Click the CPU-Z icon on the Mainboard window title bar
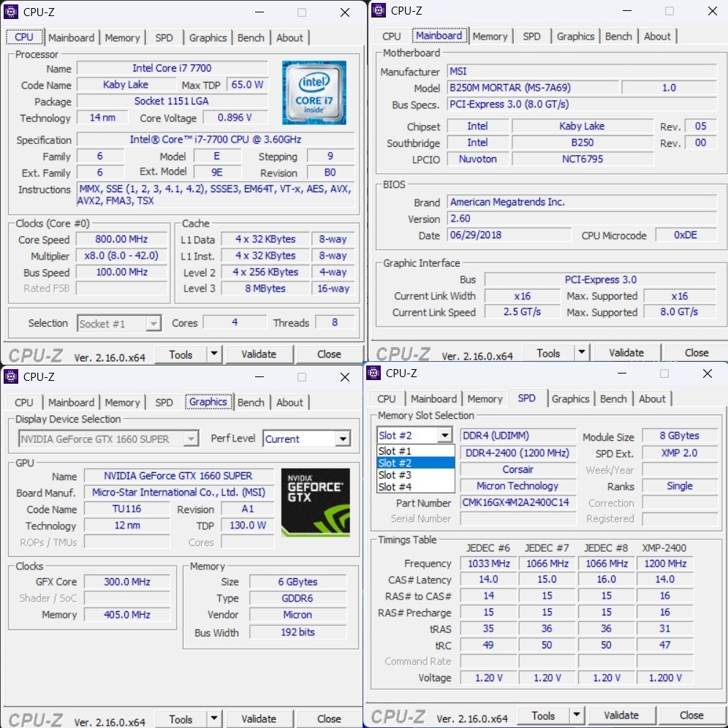Screen dimensions: 728x728 [378, 10]
